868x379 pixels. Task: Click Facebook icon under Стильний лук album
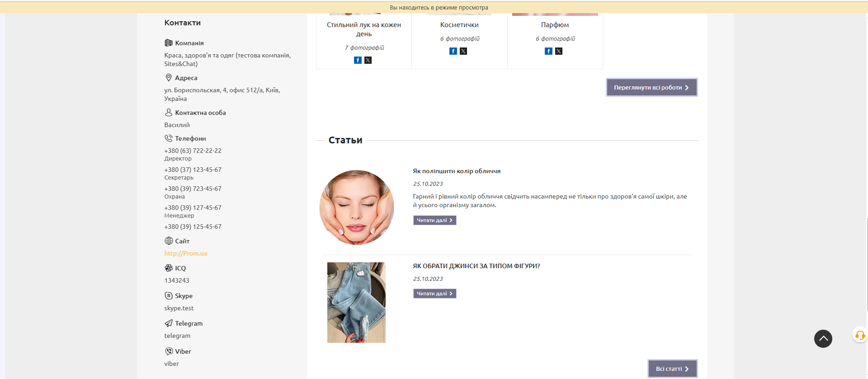coord(358,60)
